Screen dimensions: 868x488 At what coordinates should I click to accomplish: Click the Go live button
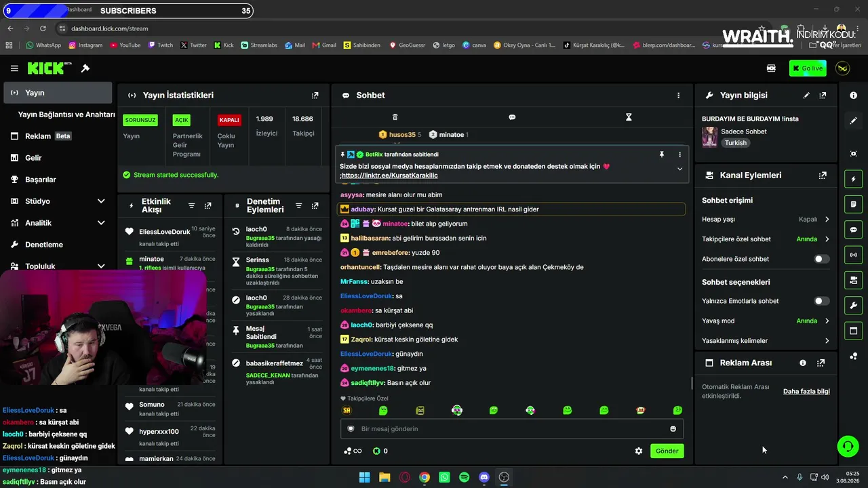pyautogui.click(x=808, y=68)
